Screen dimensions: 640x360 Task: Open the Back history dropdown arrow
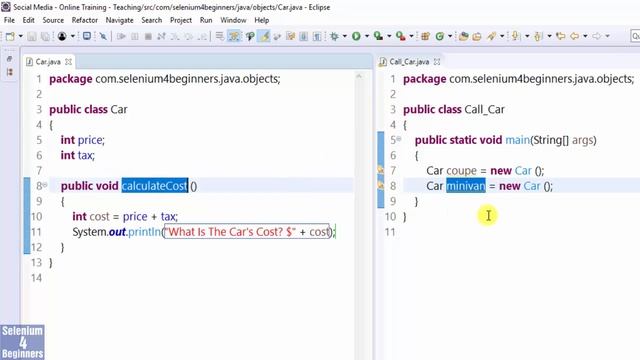pyautogui.click(x=585, y=36)
